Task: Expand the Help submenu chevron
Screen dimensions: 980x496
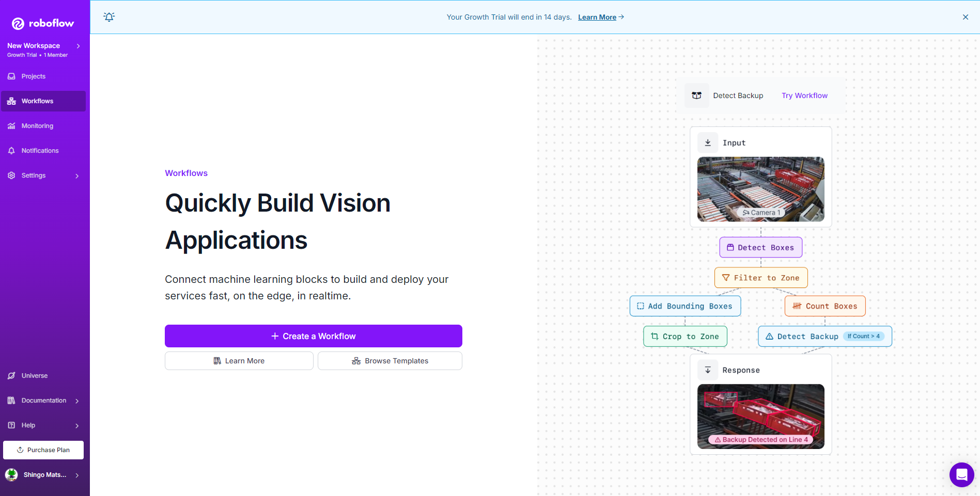Action: coord(77,426)
